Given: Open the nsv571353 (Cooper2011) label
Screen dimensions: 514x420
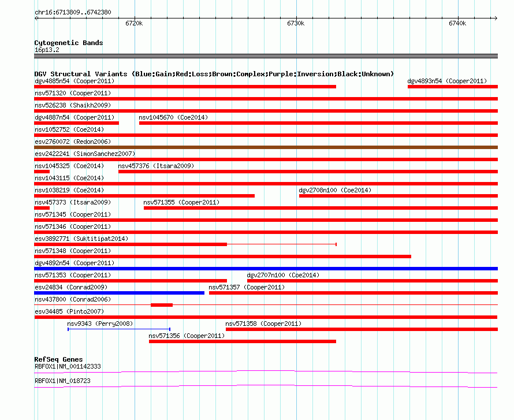Looking at the screenshot, I should point(73,275).
